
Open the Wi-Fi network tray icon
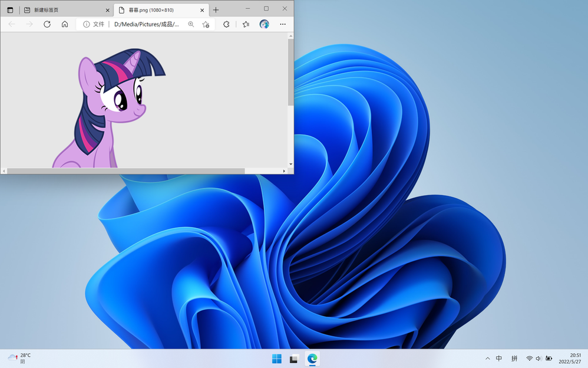pos(529,359)
